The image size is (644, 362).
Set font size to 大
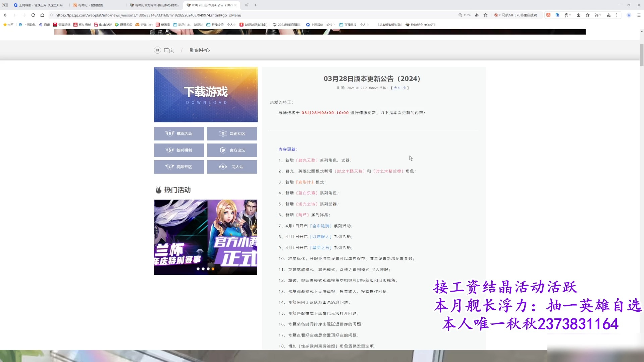click(x=395, y=88)
